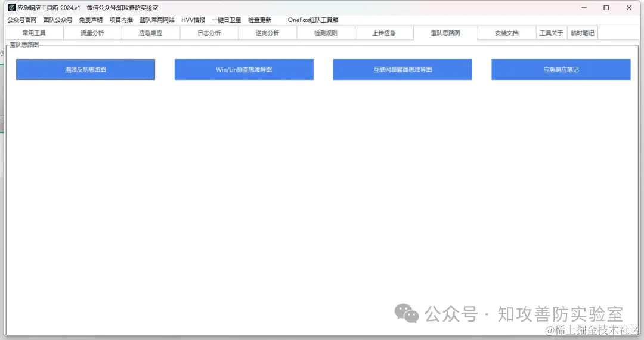Switch to the 应急响应 tab
Viewport: 644px width, 340px height.
[x=151, y=33]
